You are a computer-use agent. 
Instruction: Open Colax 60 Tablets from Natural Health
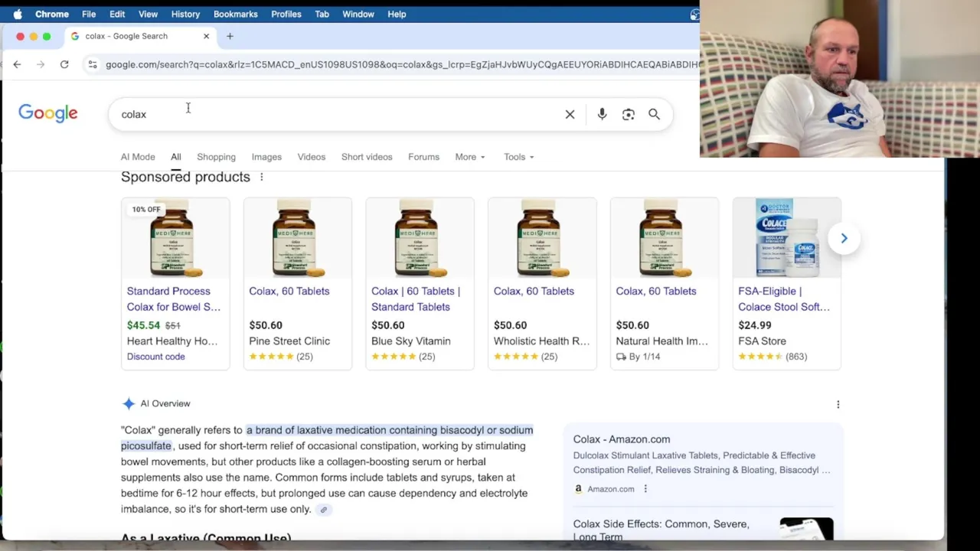(656, 291)
